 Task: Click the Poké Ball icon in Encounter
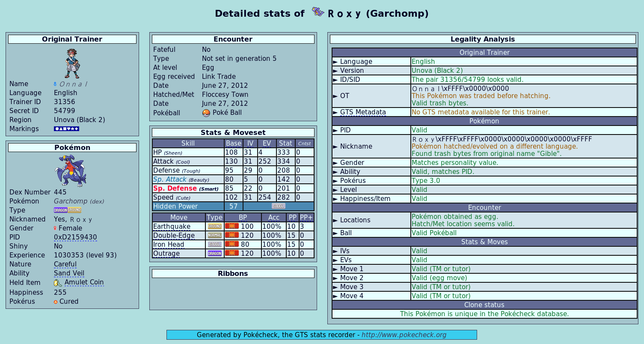(x=206, y=113)
